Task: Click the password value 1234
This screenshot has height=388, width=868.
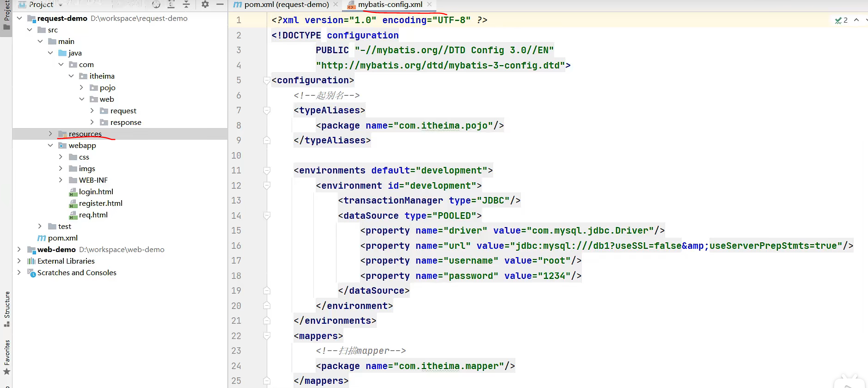Action: coord(554,276)
